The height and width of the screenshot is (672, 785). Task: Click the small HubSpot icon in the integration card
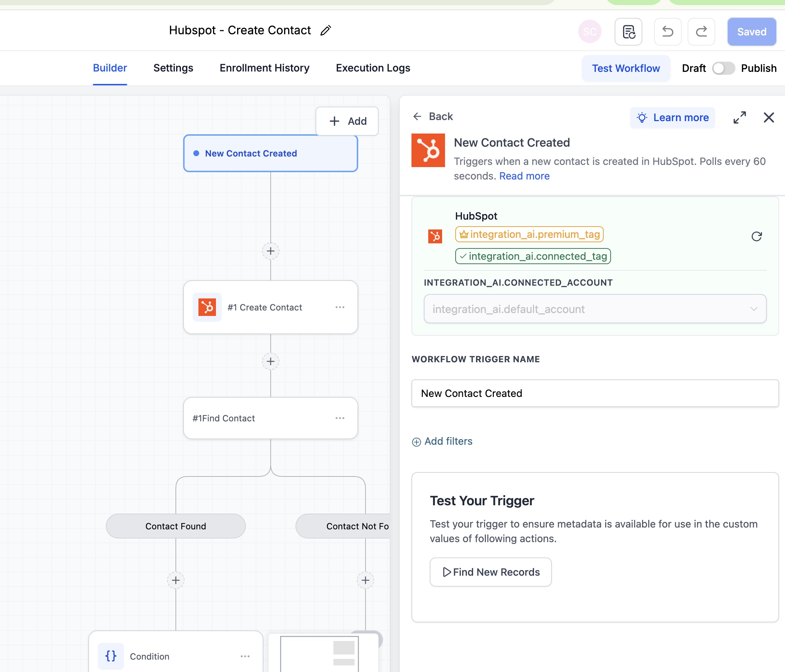(x=435, y=236)
